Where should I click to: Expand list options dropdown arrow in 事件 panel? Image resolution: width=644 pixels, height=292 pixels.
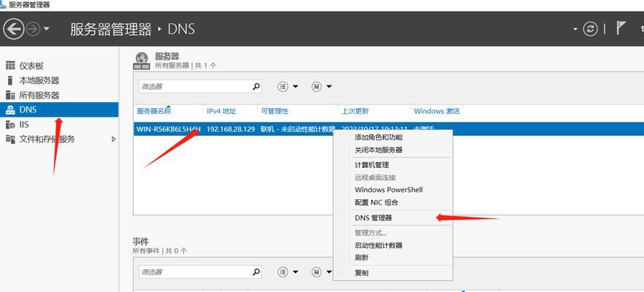tap(295, 272)
